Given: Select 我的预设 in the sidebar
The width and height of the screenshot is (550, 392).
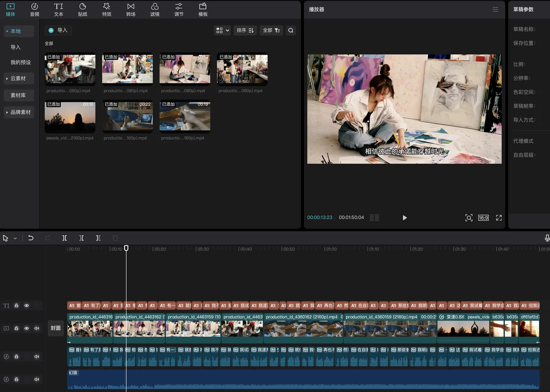Looking at the screenshot, I should point(20,62).
